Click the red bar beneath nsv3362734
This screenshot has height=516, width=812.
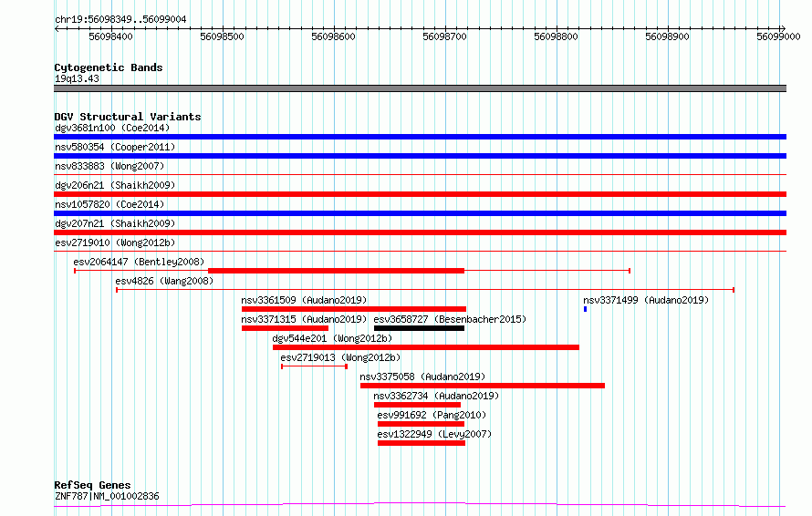[x=417, y=405]
